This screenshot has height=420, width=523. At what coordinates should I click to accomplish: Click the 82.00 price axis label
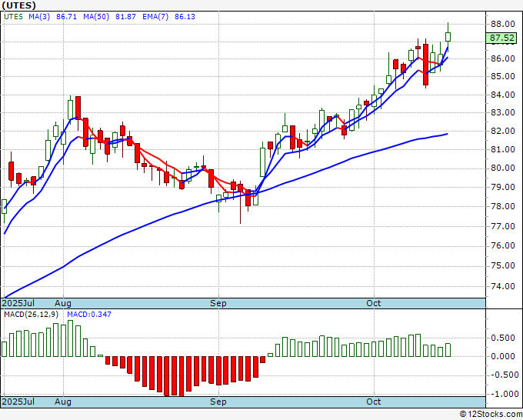click(x=503, y=131)
